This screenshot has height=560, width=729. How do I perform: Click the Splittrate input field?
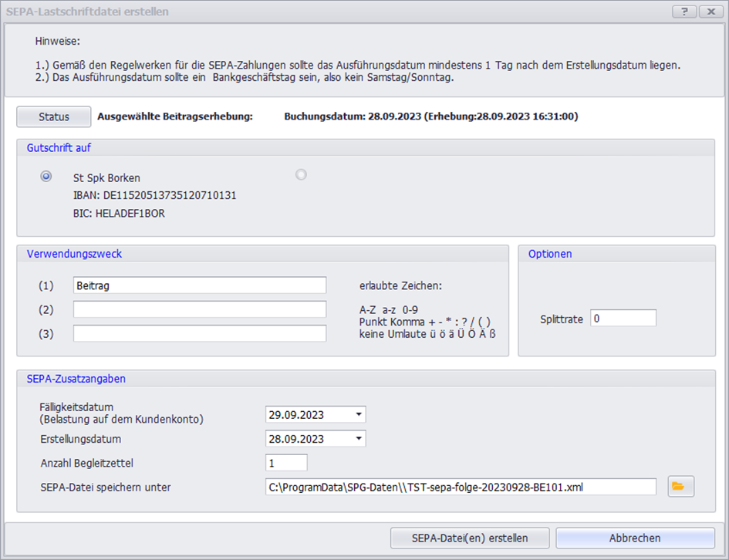[x=623, y=319]
